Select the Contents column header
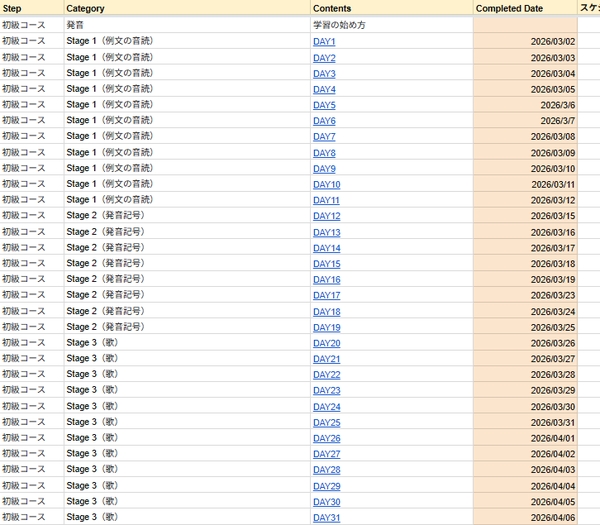600x525 pixels. click(391, 8)
